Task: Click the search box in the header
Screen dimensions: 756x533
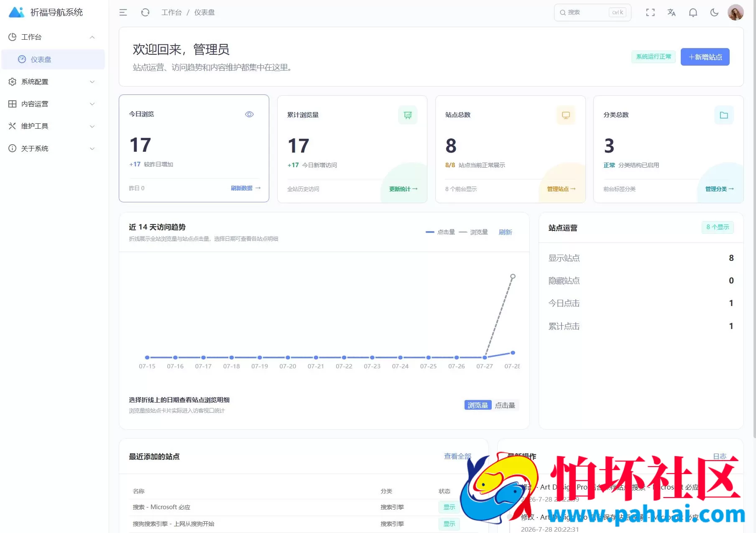Action: point(593,13)
